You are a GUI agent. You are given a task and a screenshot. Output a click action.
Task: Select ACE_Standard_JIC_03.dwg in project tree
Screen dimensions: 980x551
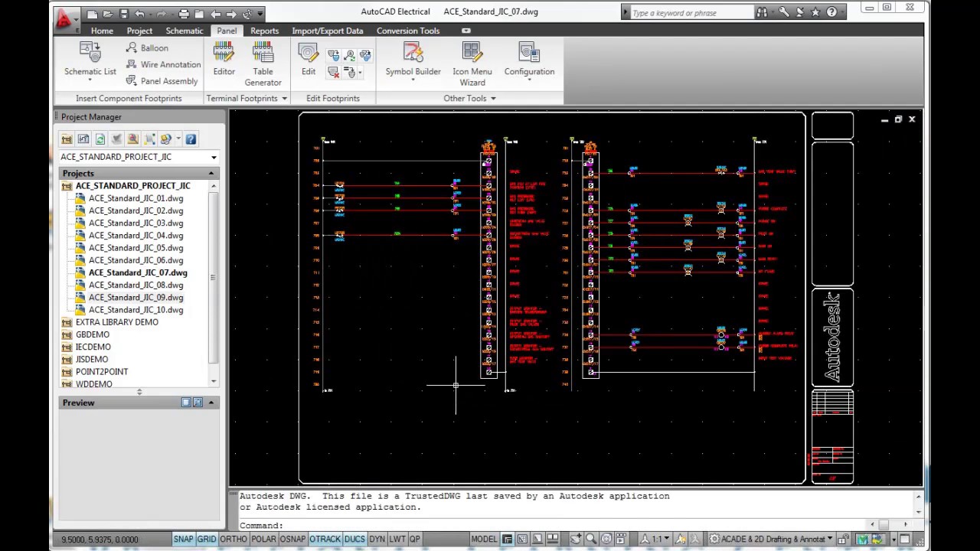pos(136,223)
